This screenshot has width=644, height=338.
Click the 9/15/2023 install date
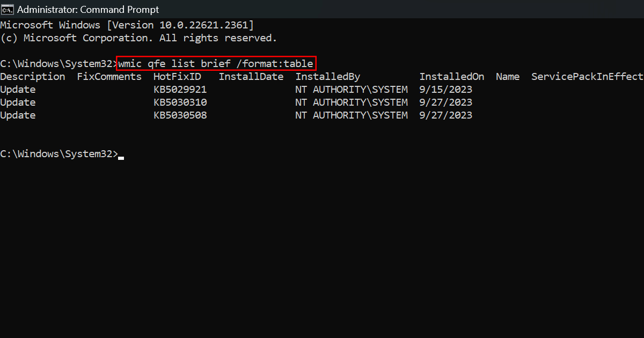[x=446, y=90]
